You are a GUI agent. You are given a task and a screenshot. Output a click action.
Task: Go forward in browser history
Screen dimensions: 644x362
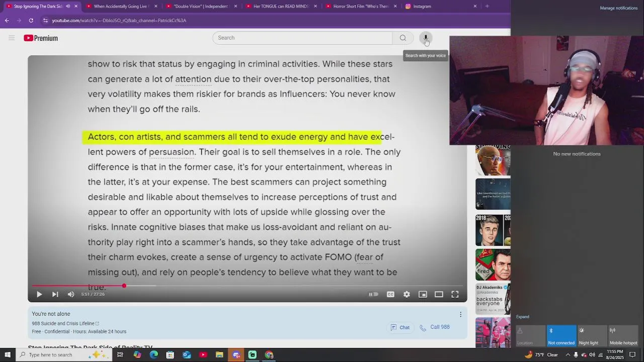point(19,20)
